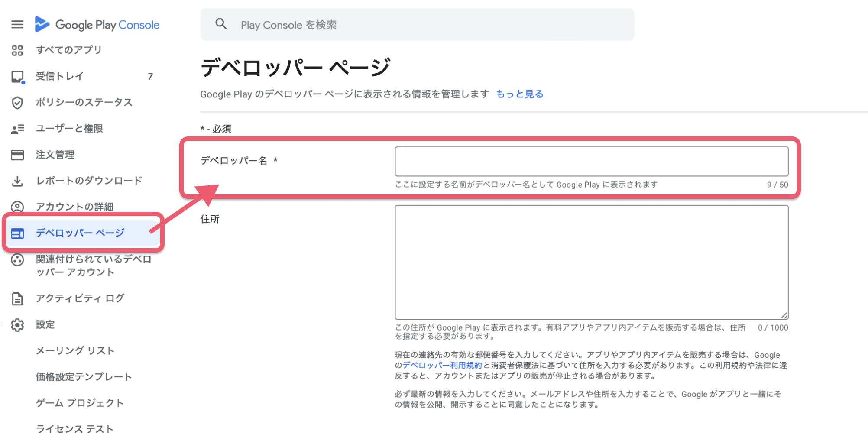This screenshot has width=868, height=444.
Task: Click the デベロッパー ページ heading
Action: pyautogui.click(x=295, y=68)
